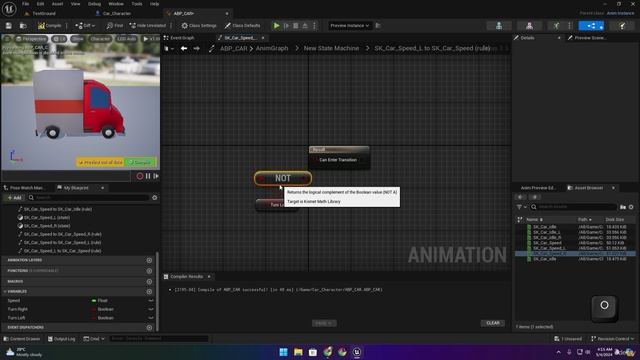640x360 pixels.
Task: Open the viewport hamburger options menu
Action: tap(7, 39)
